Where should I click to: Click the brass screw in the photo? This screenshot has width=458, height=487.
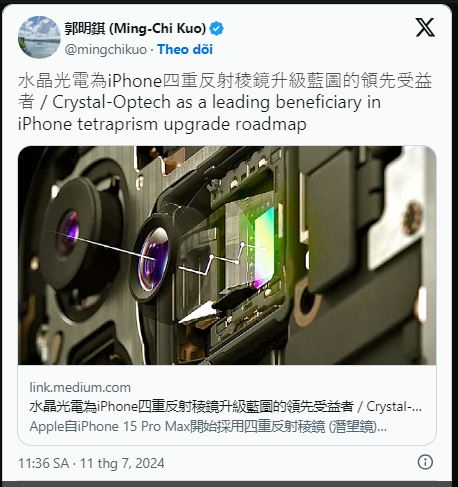pyautogui.click(x=413, y=217)
